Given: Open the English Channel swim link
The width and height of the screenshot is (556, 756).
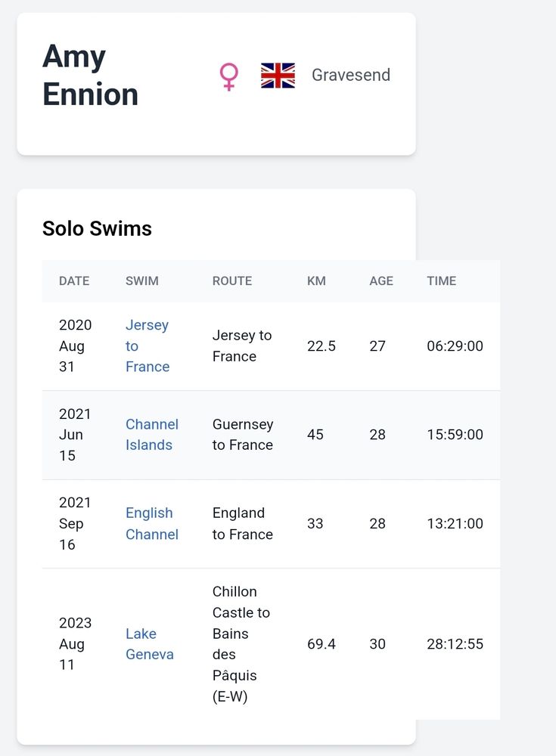Looking at the screenshot, I should point(151,523).
